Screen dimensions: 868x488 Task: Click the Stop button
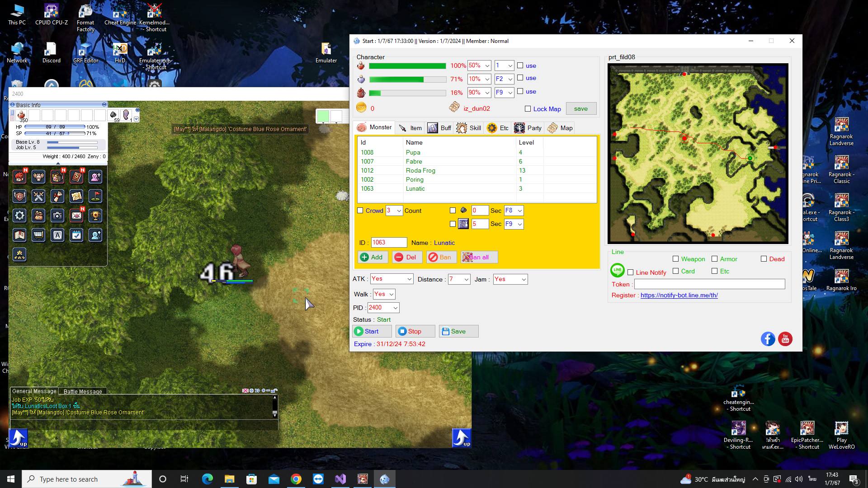pyautogui.click(x=415, y=331)
